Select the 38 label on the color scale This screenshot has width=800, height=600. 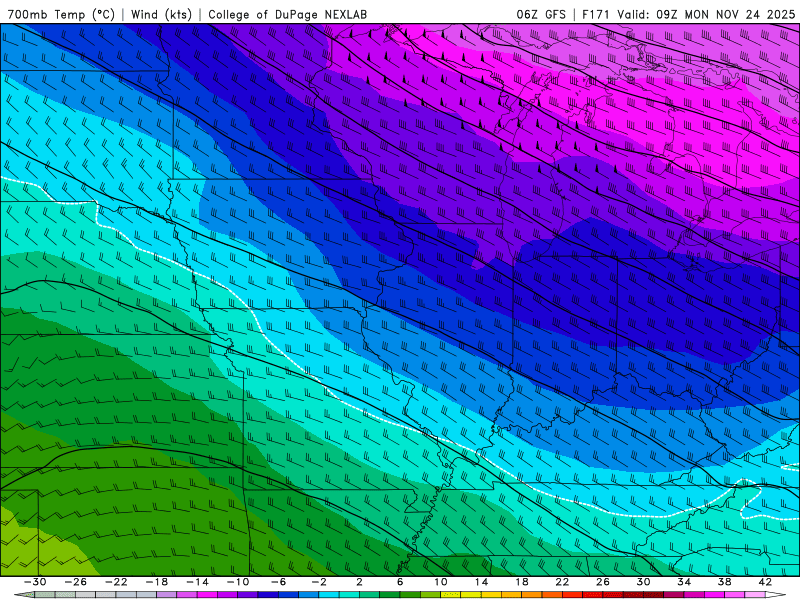724,582
